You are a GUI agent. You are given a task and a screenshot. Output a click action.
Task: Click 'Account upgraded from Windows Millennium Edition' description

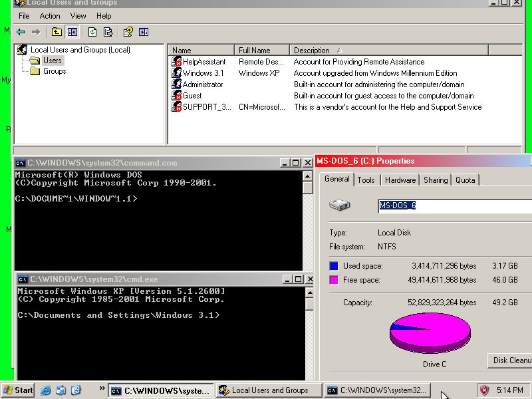click(375, 73)
